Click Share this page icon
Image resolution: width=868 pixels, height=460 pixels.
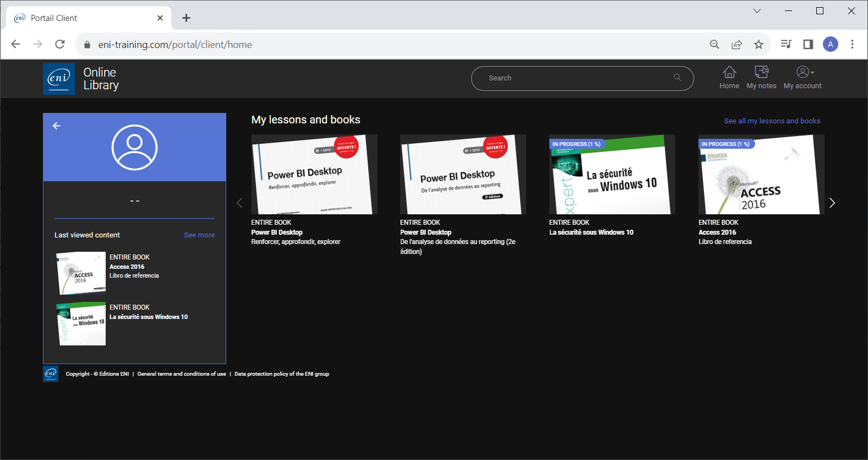pyautogui.click(x=736, y=45)
